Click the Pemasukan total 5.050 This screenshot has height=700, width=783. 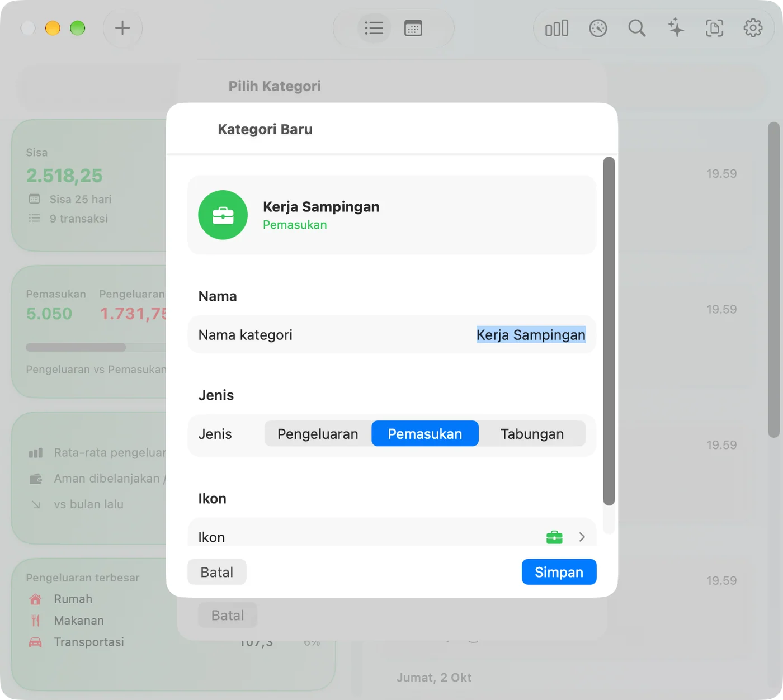(x=49, y=314)
